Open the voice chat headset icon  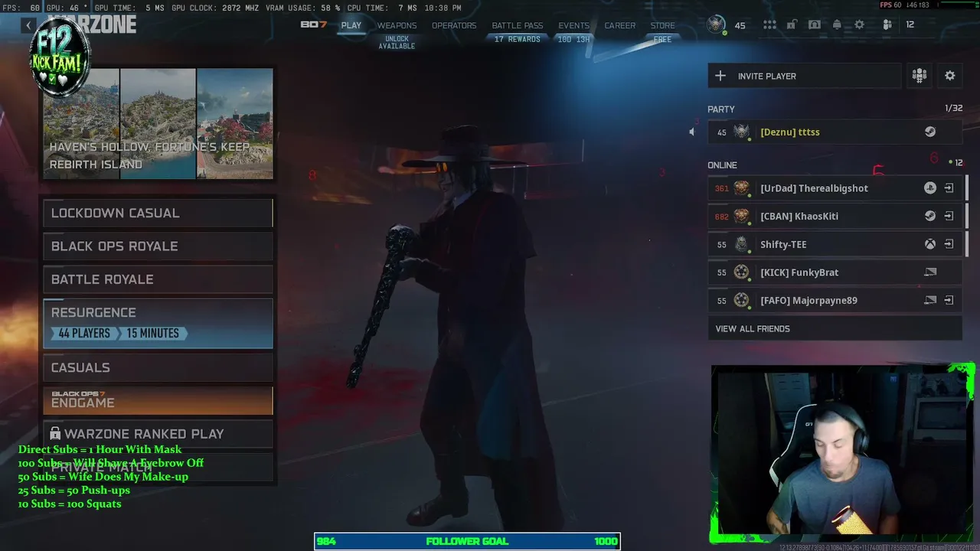click(815, 25)
